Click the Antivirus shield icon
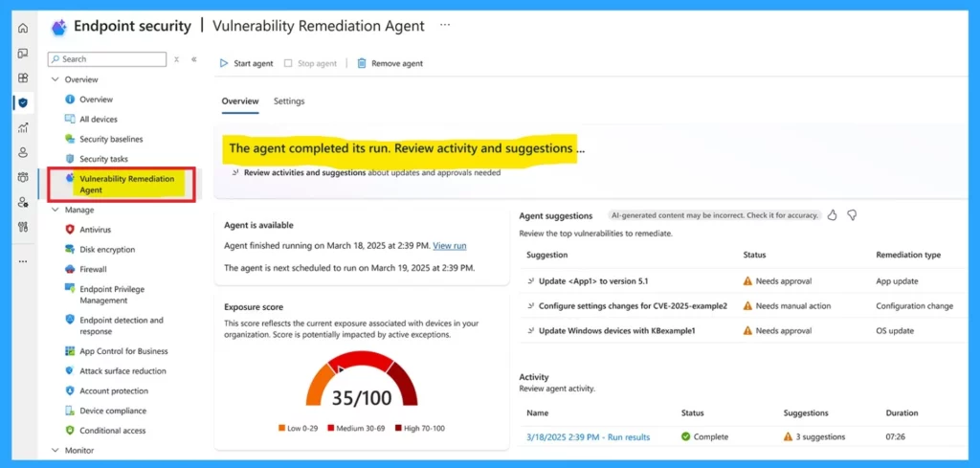 [x=70, y=230]
